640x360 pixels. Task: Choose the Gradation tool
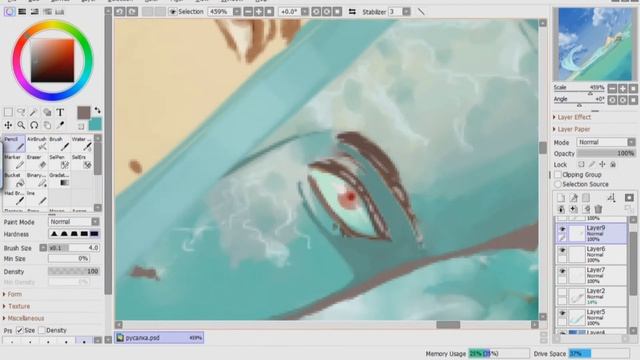coord(60,179)
